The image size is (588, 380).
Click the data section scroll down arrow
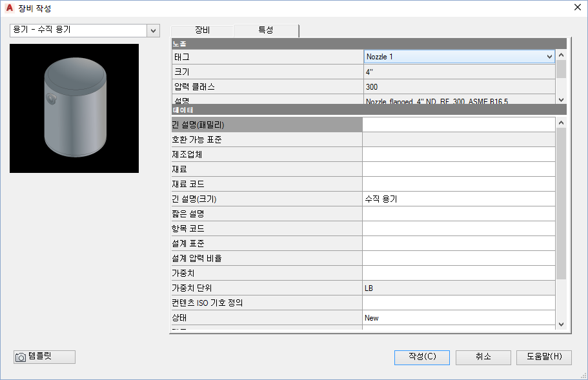tap(562, 325)
